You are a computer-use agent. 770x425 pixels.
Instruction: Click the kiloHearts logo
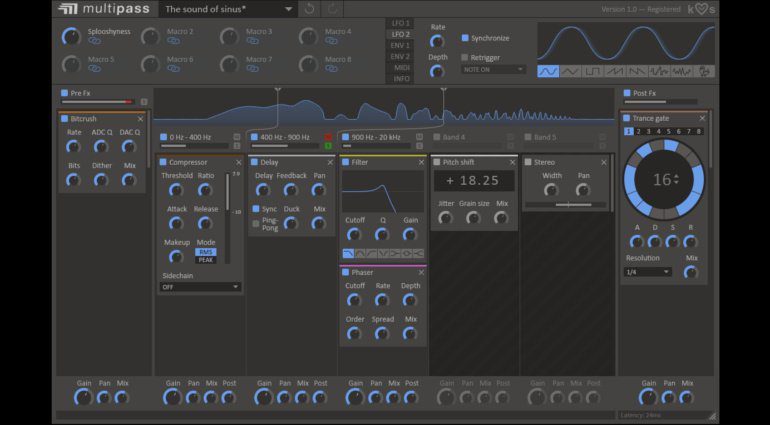pos(701,9)
